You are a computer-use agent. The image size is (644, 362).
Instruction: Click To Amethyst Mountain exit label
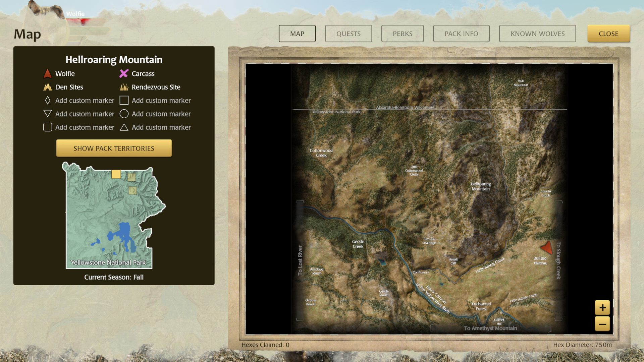[x=490, y=328]
